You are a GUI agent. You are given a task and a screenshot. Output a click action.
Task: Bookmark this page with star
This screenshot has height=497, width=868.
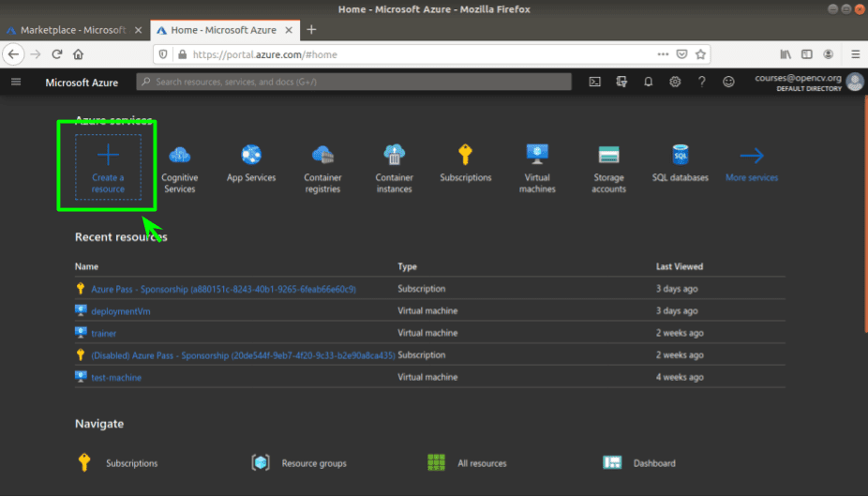coord(701,54)
